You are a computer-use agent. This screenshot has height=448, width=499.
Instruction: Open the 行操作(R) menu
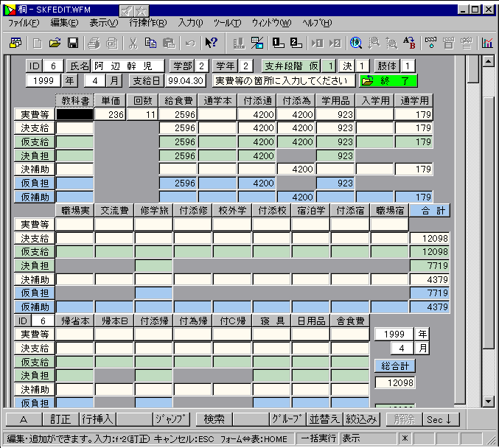click(x=147, y=23)
